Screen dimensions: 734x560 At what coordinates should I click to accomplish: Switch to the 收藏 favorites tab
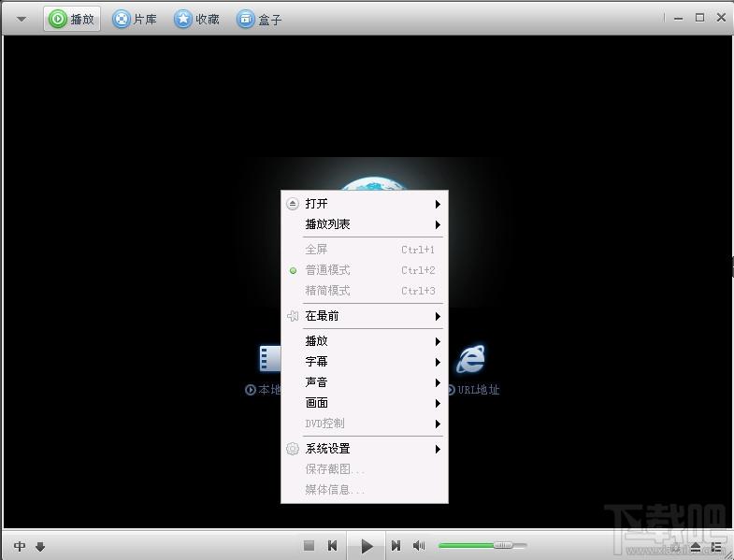[196, 20]
